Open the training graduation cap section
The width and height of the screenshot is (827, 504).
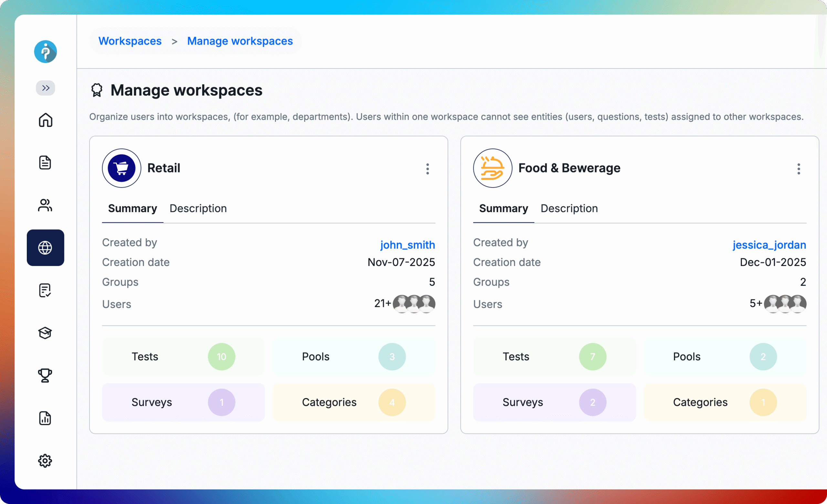[x=45, y=333]
